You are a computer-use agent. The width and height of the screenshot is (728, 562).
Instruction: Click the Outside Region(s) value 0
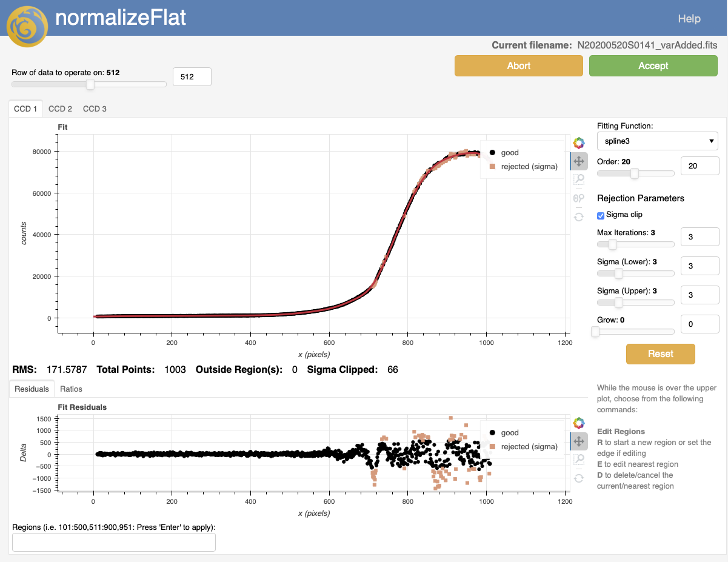click(x=295, y=369)
